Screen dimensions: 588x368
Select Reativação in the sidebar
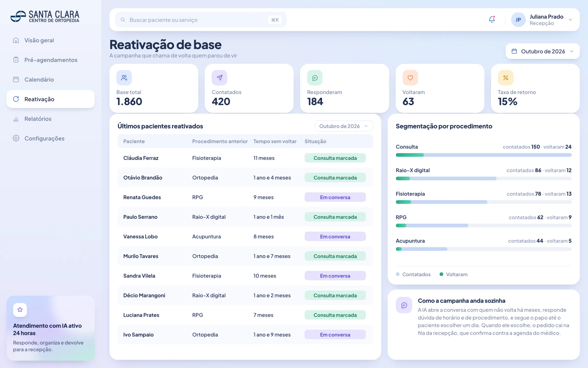50,99
